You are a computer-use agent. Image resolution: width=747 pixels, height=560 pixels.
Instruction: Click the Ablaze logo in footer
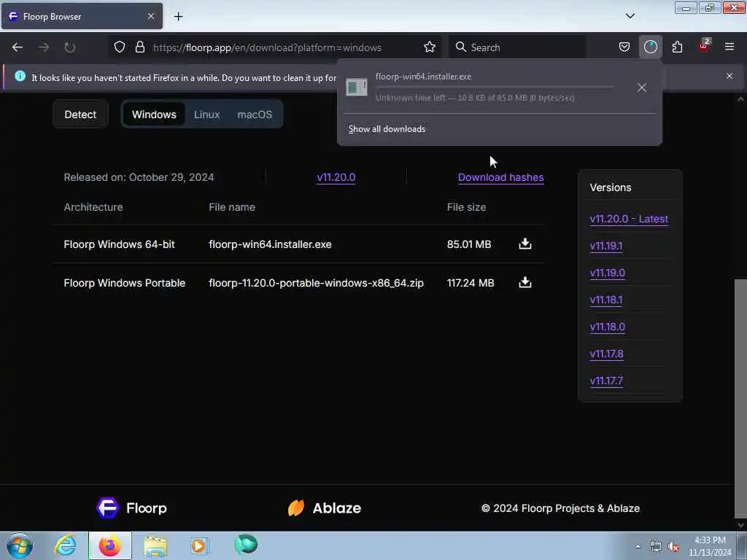[324, 508]
